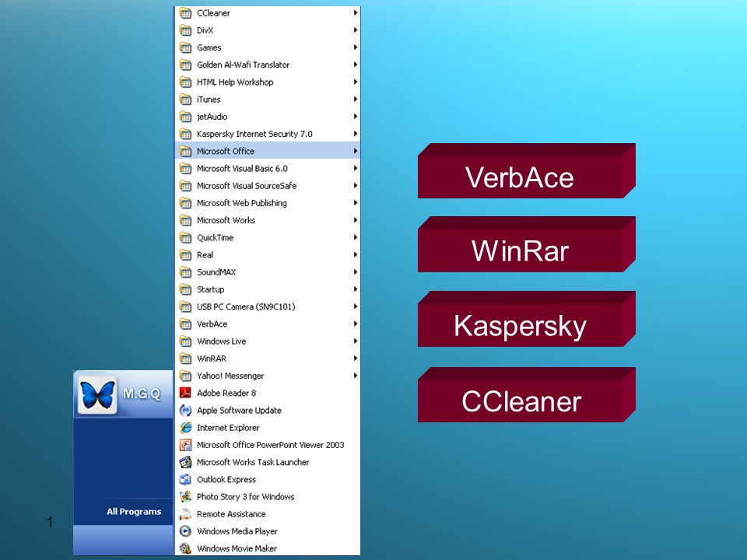Expand the Kaspersky Internet Security 7.0 arrow
The image size is (747, 560).
356,134
